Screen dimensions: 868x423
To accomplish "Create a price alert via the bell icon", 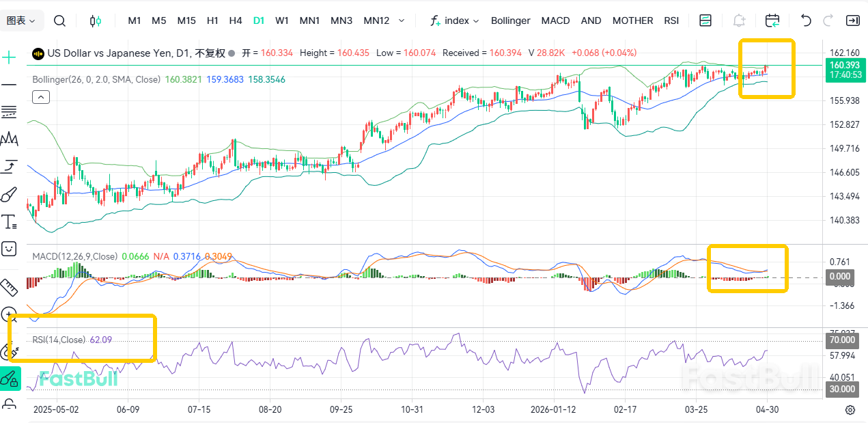I will point(739,21).
